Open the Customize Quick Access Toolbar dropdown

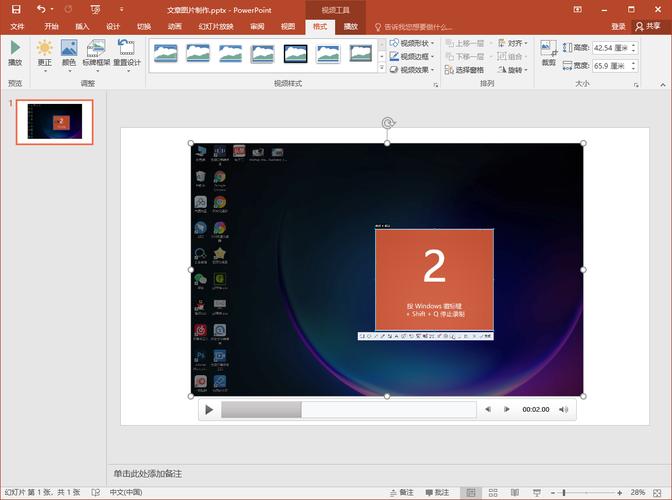(122, 9)
